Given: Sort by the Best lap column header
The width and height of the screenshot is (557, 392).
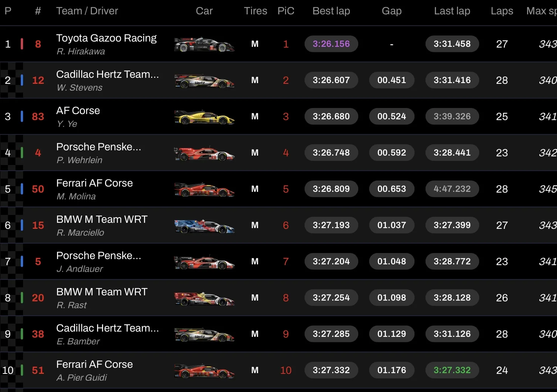Looking at the screenshot, I should (331, 11).
